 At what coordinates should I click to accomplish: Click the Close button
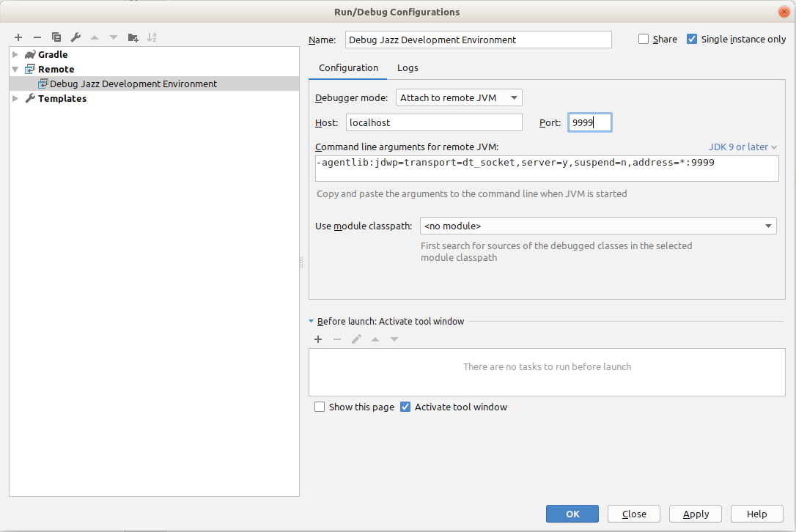tap(634, 514)
